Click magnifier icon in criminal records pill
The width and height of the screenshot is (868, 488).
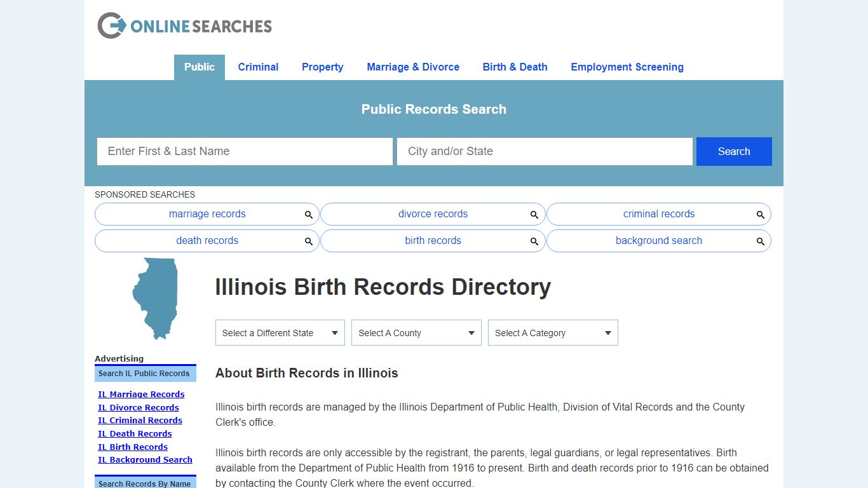pyautogui.click(x=761, y=215)
